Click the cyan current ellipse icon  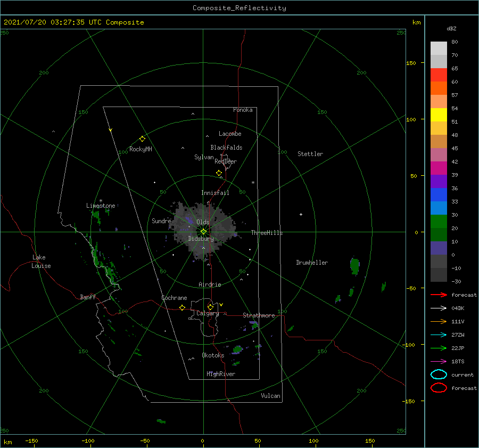(439, 374)
